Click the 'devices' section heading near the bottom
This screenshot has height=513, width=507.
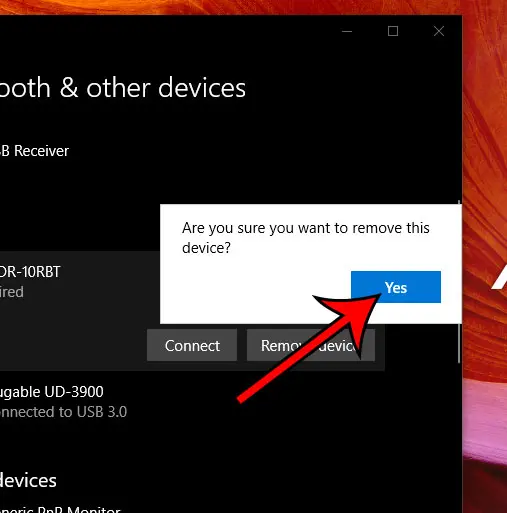click(x=28, y=480)
